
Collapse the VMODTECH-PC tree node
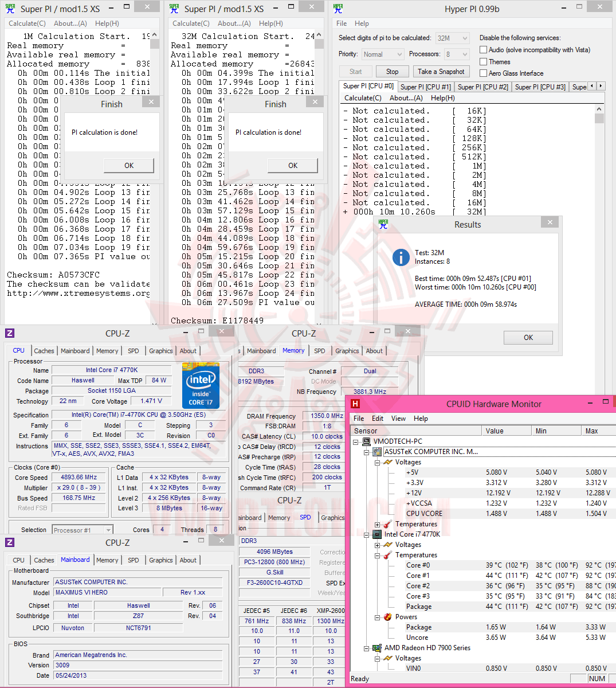356,442
